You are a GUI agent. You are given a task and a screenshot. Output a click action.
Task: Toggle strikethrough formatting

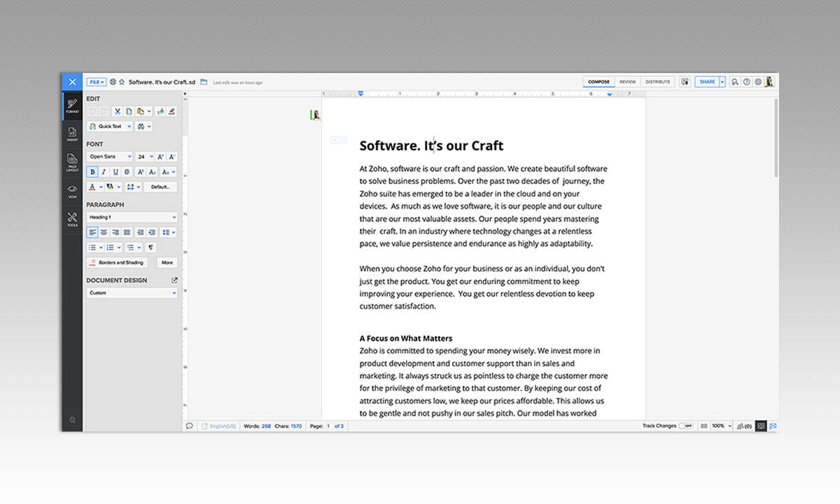127,171
